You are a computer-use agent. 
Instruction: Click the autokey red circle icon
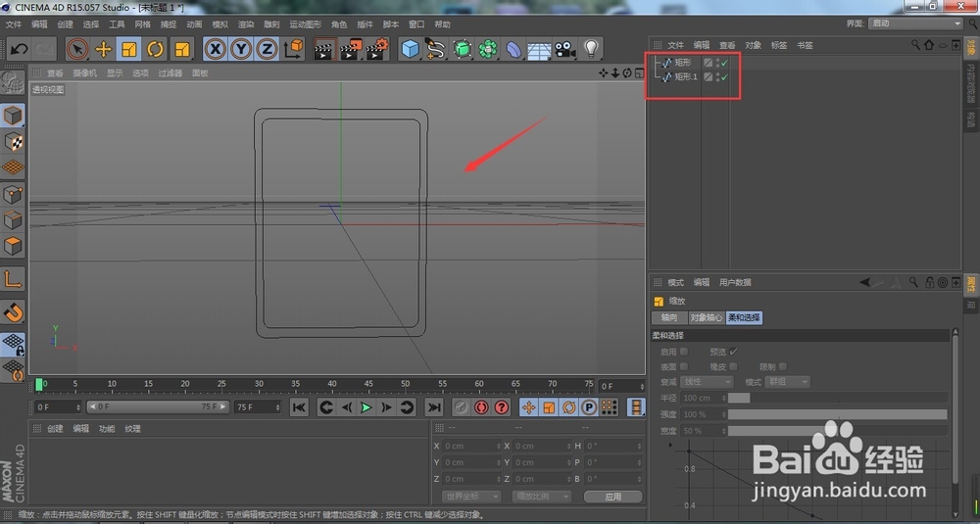(x=480, y=407)
